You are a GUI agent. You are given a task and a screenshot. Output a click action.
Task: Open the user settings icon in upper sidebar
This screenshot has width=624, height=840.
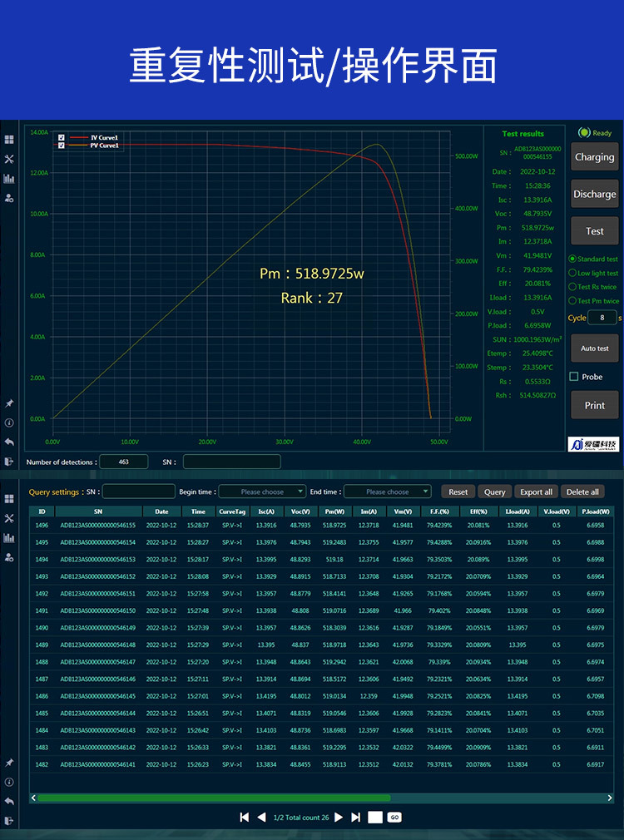[9, 198]
